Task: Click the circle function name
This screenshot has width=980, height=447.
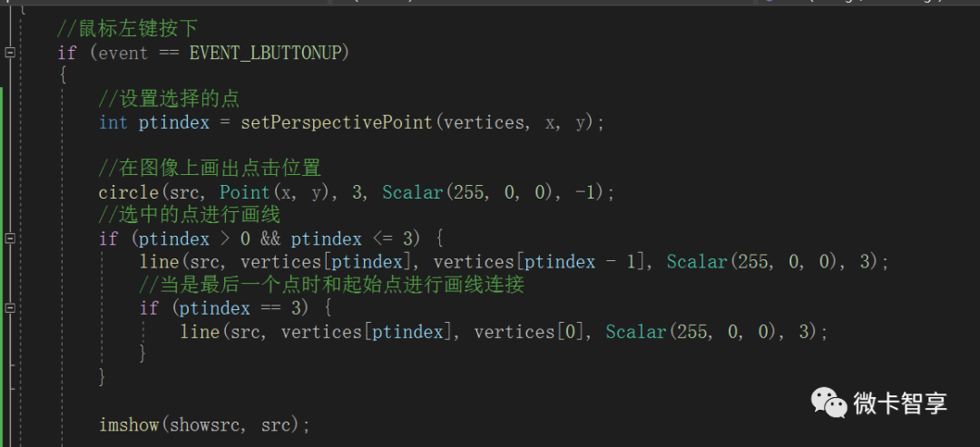Action: point(128,192)
